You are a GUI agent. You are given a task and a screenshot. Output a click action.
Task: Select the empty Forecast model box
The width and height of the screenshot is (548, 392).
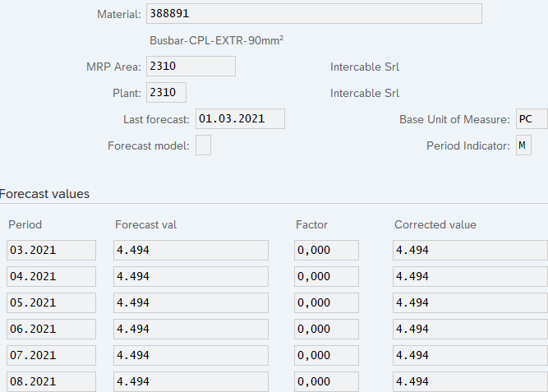203,145
